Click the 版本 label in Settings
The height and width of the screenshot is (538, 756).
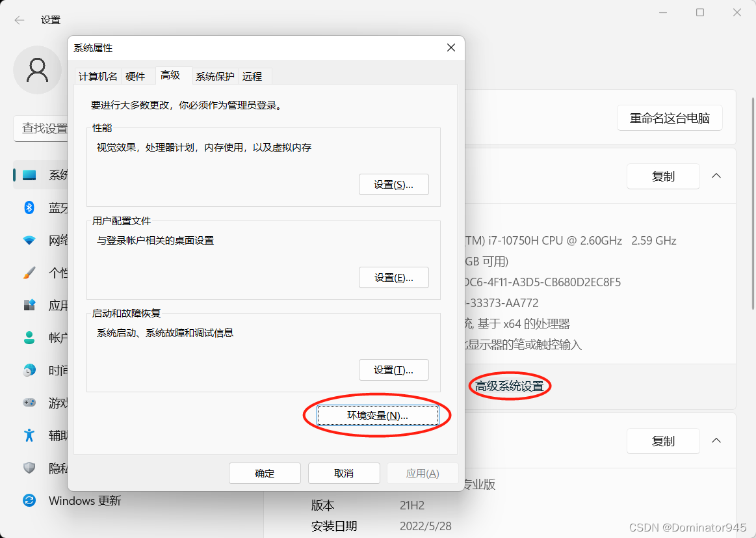pos(322,505)
